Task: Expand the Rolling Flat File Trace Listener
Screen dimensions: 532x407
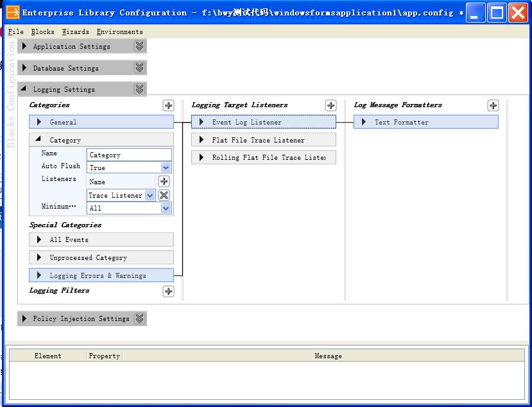Action: 202,157
